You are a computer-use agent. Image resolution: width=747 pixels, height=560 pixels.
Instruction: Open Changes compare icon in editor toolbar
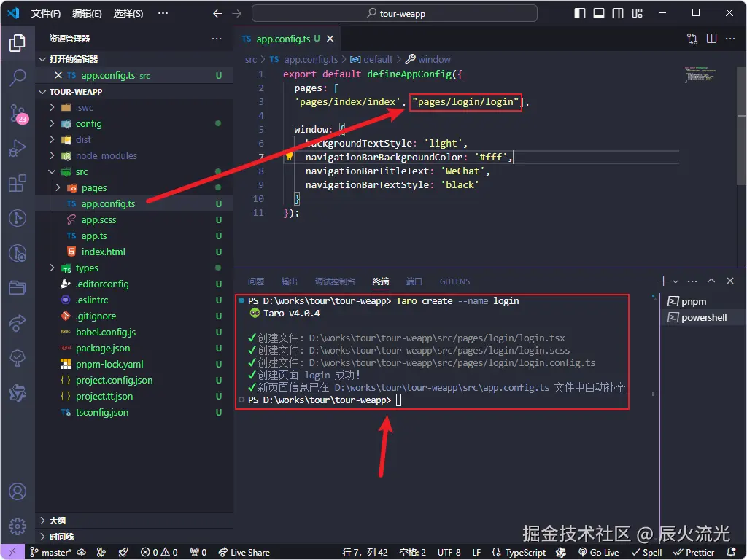pyautogui.click(x=692, y=39)
